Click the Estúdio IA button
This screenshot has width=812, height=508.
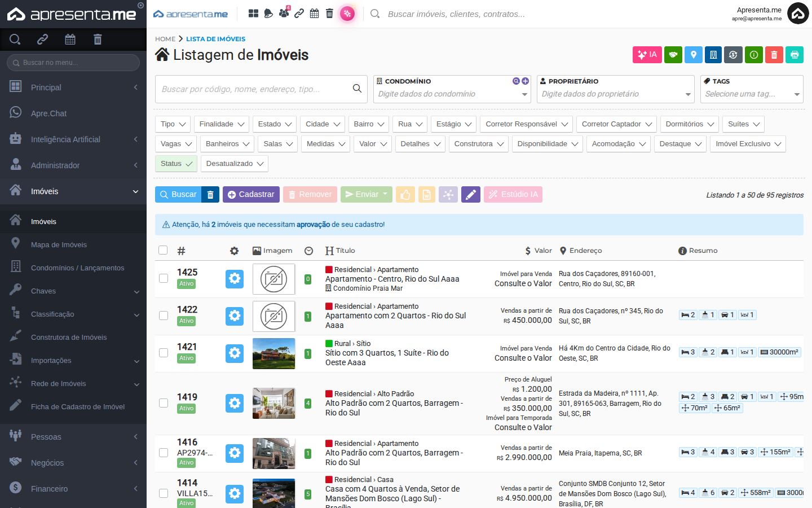pyautogui.click(x=513, y=194)
